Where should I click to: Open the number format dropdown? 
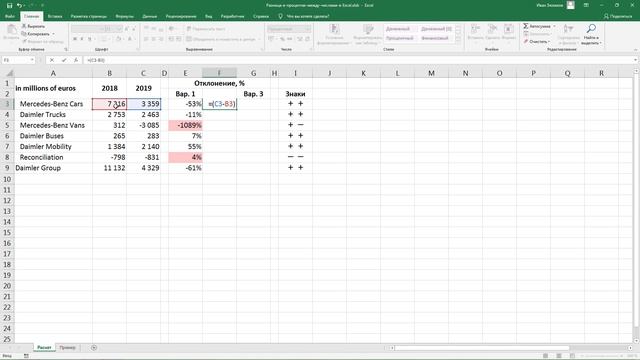(x=308, y=29)
